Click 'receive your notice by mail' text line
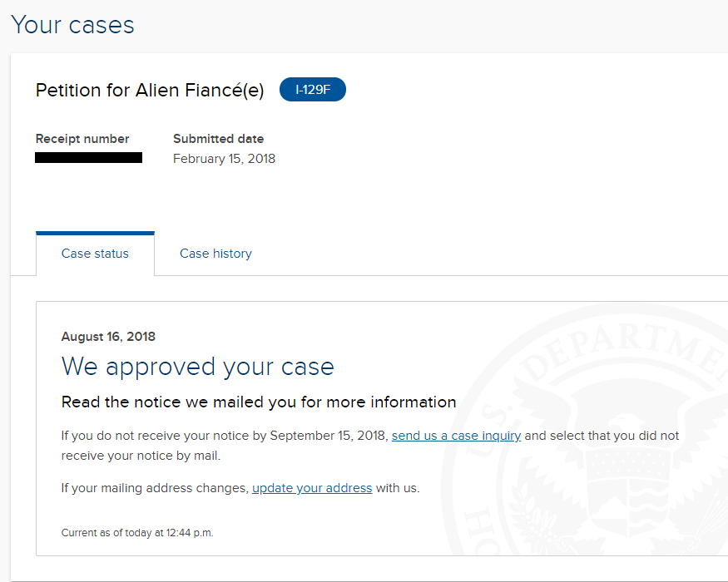Image resolution: width=728 pixels, height=582 pixels. 141,456
